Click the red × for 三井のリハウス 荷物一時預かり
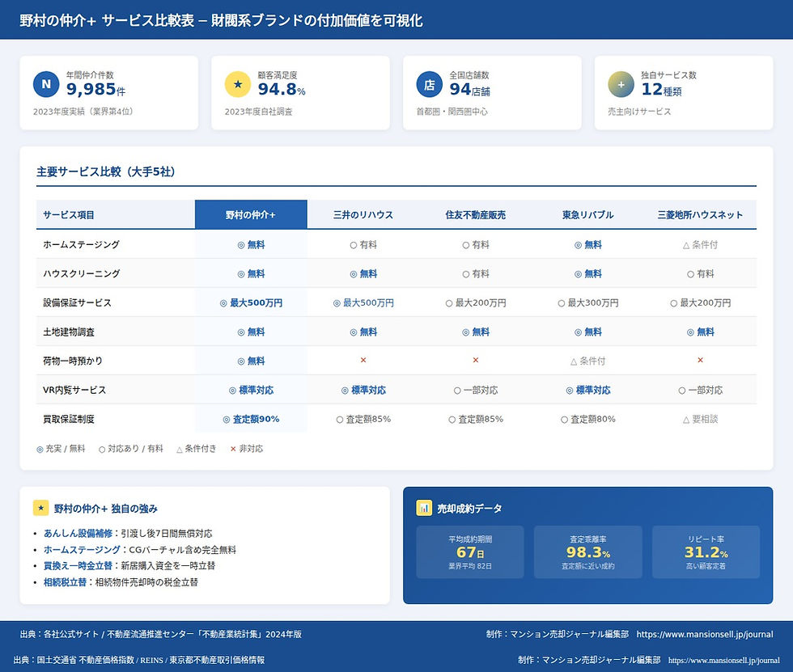The height and width of the screenshot is (672, 793). (x=363, y=360)
